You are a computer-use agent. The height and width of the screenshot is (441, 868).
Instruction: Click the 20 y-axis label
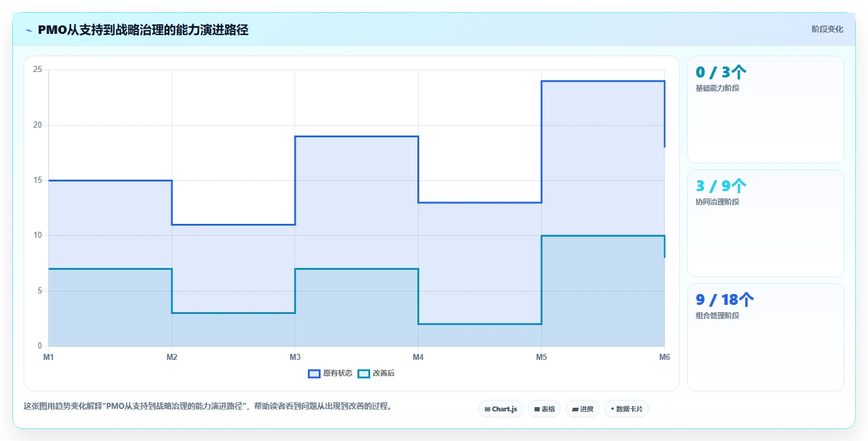[38, 125]
